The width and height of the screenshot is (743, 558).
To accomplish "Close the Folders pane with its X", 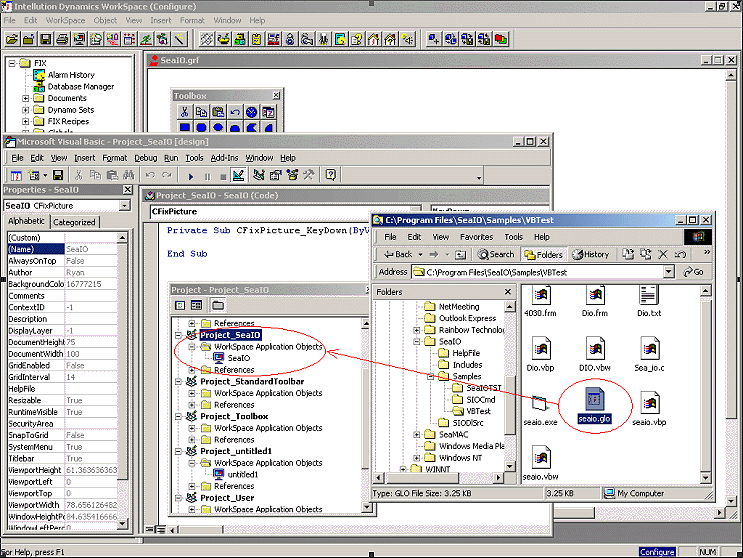I will [x=508, y=292].
